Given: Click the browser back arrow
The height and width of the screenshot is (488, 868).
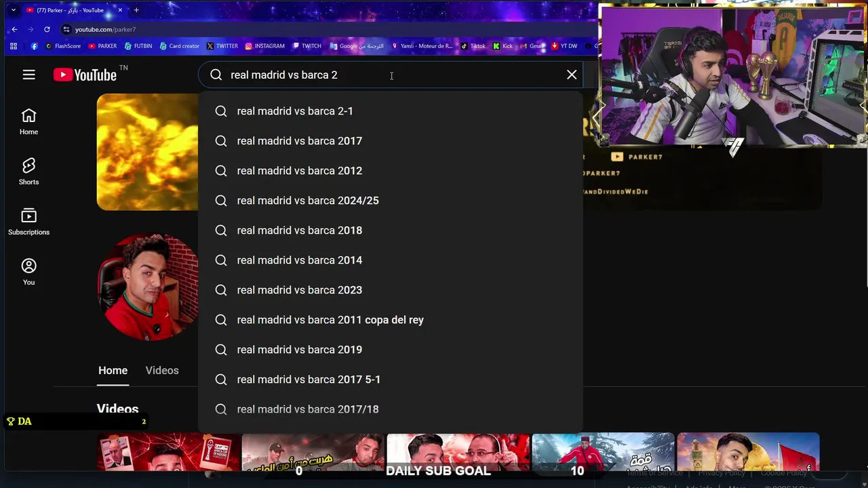Looking at the screenshot, I should 14,29.
